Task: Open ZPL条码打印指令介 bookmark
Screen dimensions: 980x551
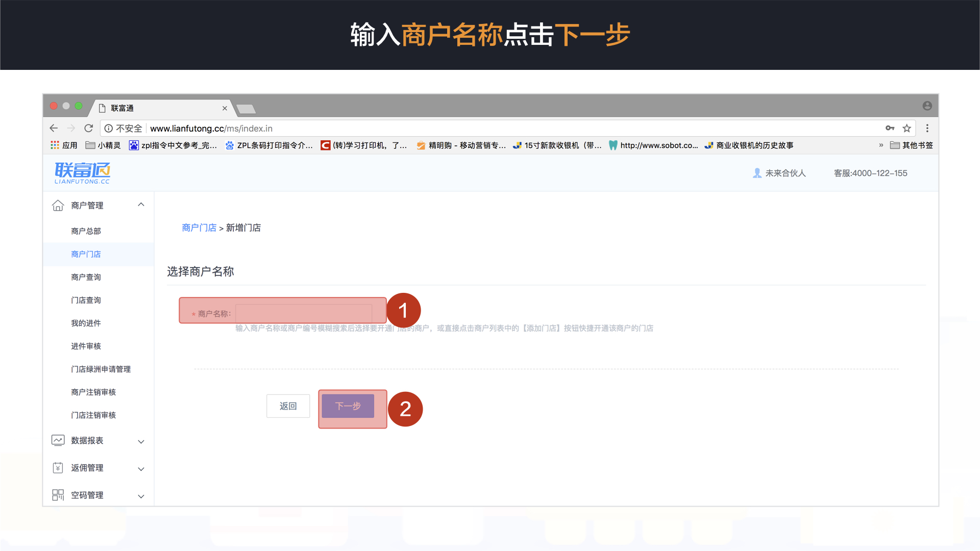Action: (269, 145)
